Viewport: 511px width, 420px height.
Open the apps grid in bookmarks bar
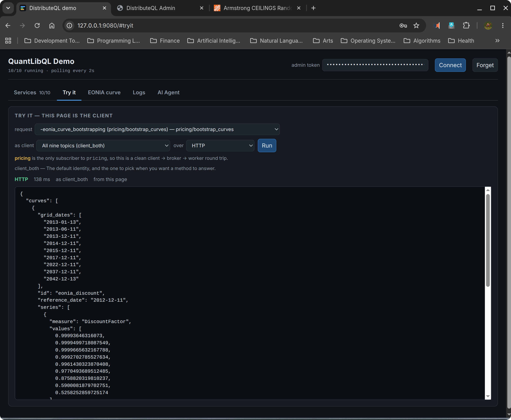[x=8, y=41]
